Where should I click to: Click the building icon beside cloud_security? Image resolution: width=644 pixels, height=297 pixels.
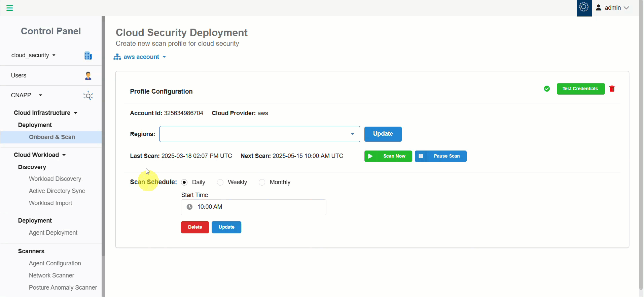click(x=88, y=56)
